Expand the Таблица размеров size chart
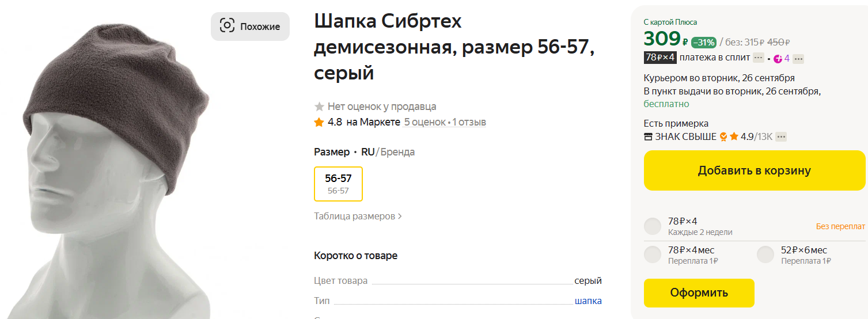Image resolution: width=868 pixels, height=319 pixels. coord(358,216)
